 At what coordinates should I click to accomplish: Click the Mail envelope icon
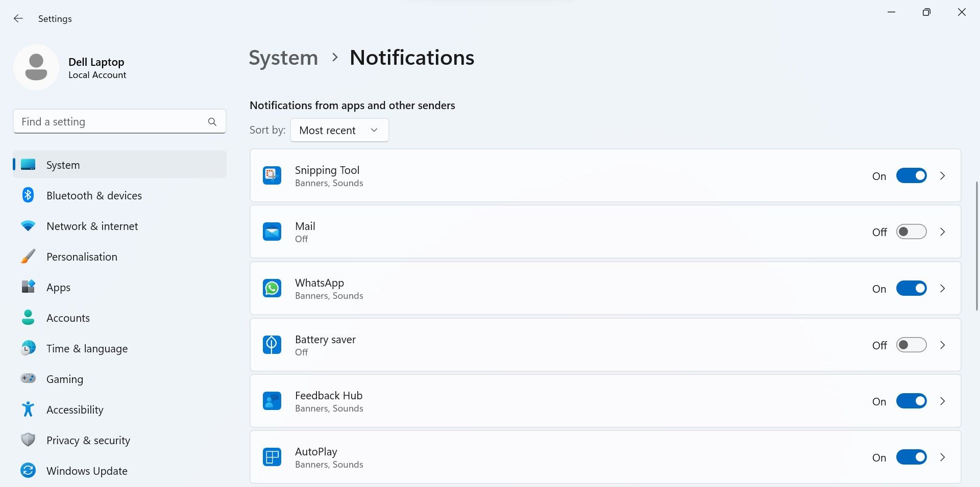coord(272,232)
